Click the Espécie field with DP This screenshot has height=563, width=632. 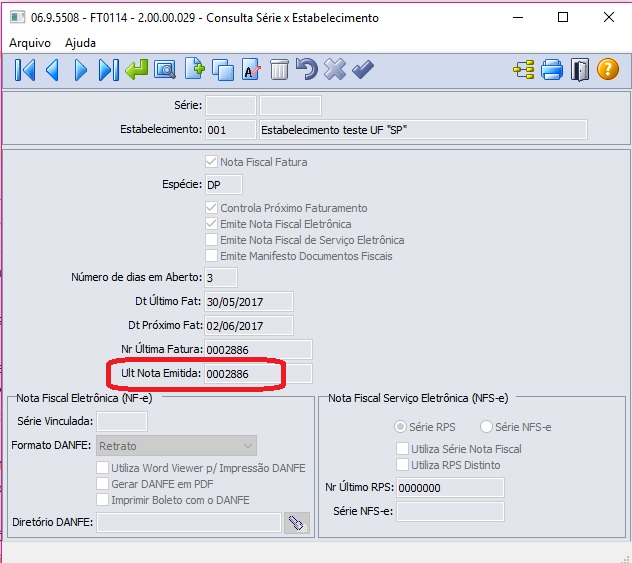point(224,185)
